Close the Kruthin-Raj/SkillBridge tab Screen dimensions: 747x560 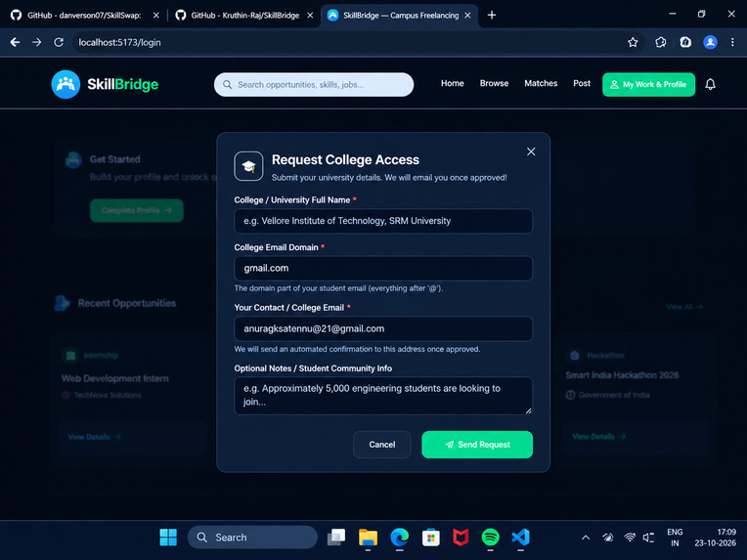coord(310,16)
